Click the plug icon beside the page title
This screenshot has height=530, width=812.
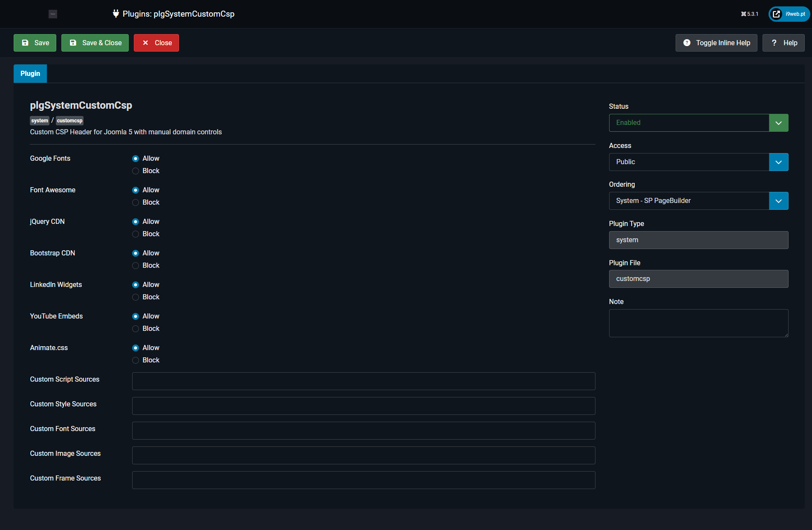click(116, 14)
